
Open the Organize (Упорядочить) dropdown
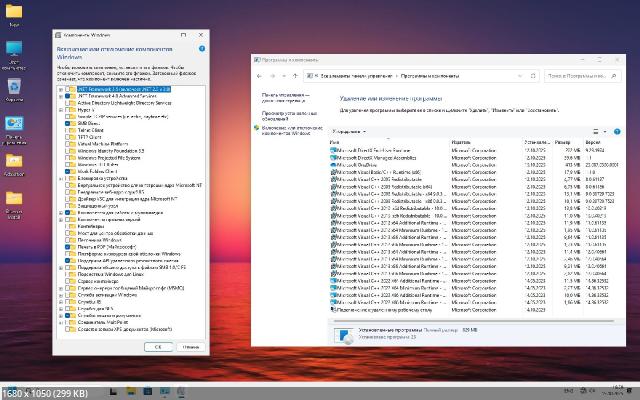point(348,131)
